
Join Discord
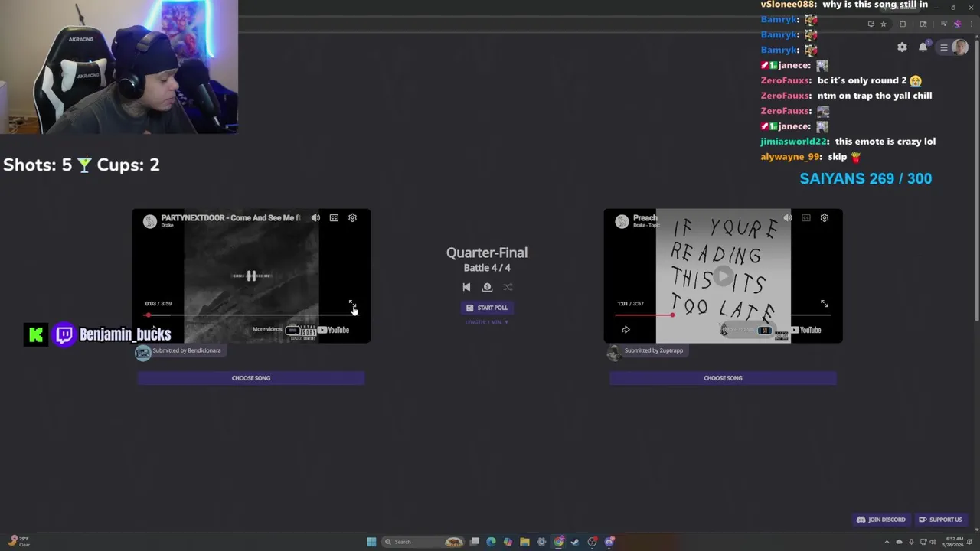(x=881, y=520)
